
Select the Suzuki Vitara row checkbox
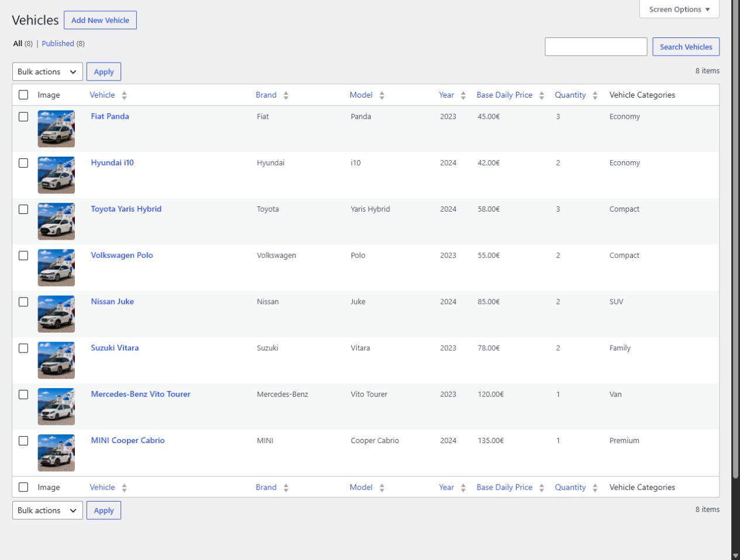click(x=23, y=348)
